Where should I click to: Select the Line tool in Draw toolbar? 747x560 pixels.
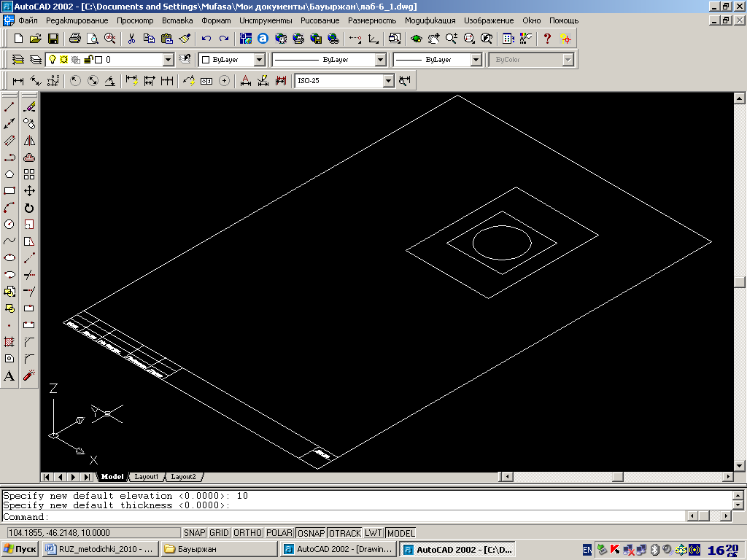[x=9, y=107]
